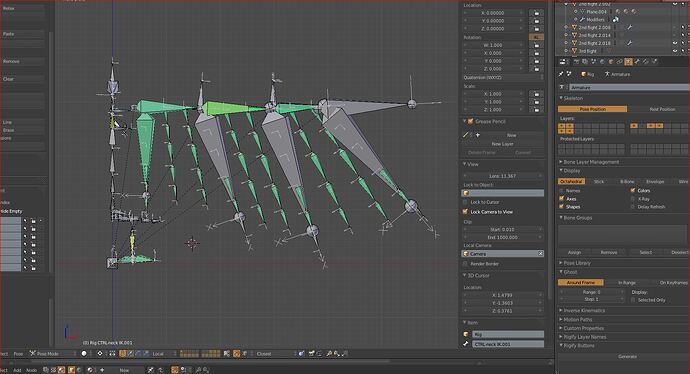Select the Armature data tab icon
This screenshot has height=374, width=690.
click(x=628, y=62)
